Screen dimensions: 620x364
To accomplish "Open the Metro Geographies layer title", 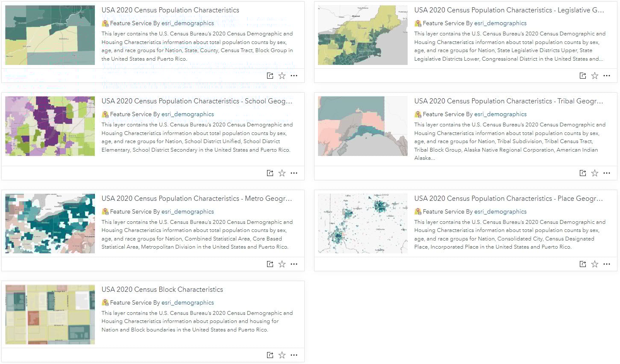I will point(197,198).
